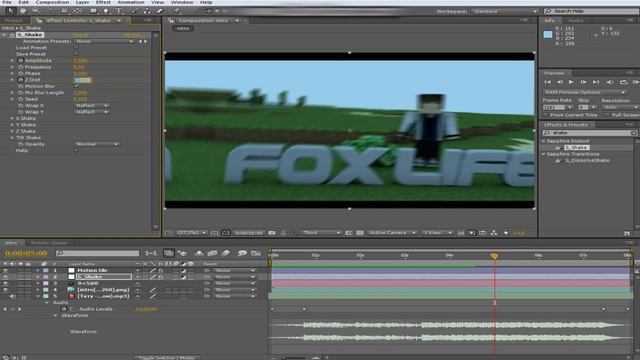The width and height of the screenshot is (640, 360).
Task: Switch to the Audio panel tab
Action: [576, 20]
